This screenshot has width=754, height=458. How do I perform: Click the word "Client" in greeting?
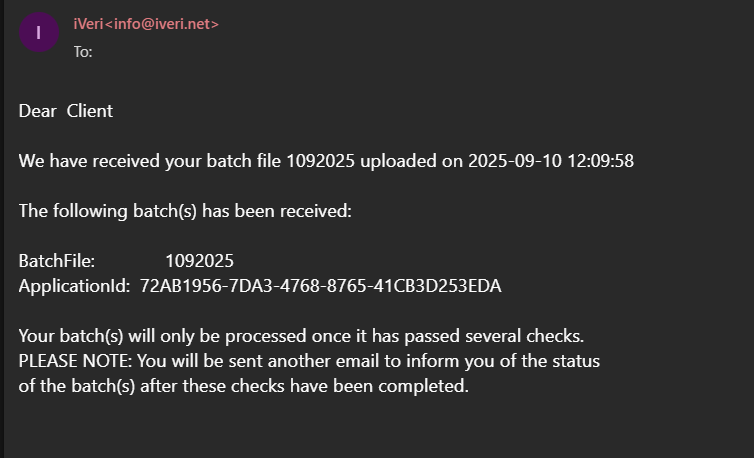tap(90, 111)
